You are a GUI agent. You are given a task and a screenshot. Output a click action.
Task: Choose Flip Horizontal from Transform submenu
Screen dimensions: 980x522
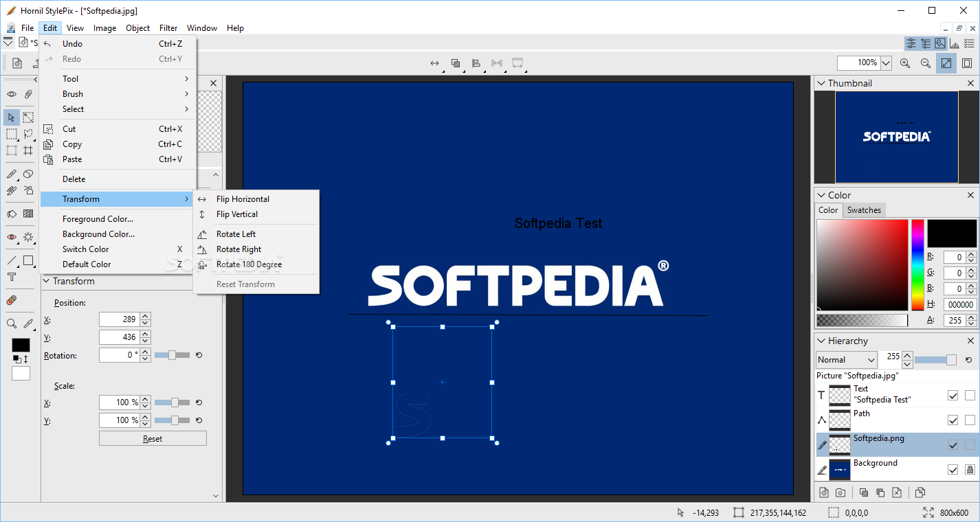tap(256, 199)
